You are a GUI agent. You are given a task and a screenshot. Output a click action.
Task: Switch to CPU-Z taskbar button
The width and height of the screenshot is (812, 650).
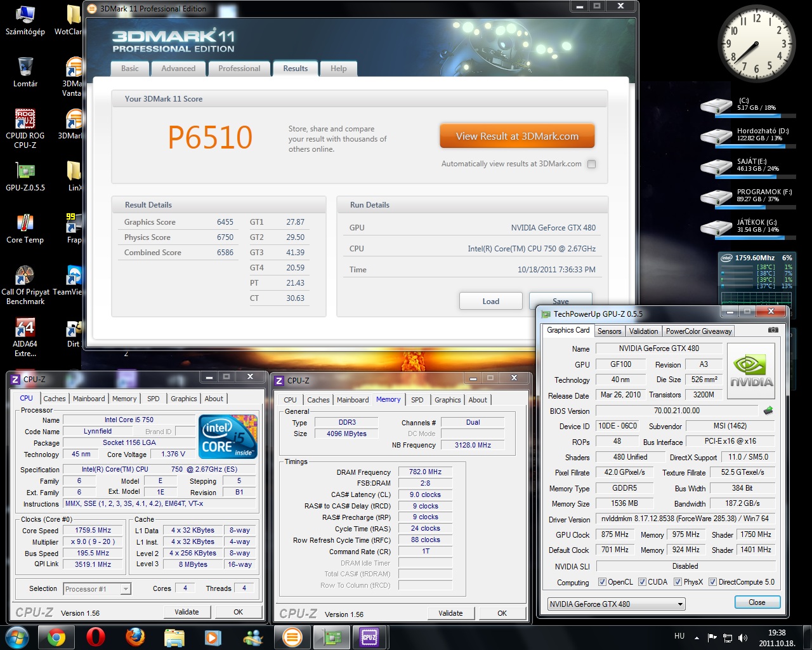pyautogui.click(x=370, y=637)
